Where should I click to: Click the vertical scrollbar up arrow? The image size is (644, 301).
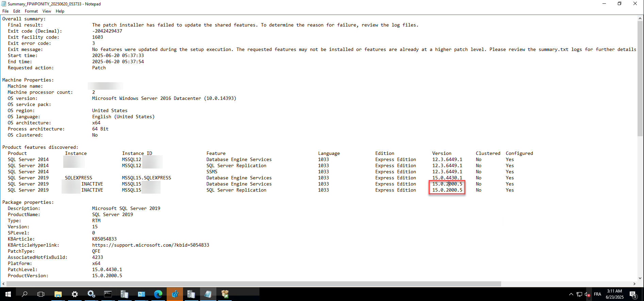640,18
